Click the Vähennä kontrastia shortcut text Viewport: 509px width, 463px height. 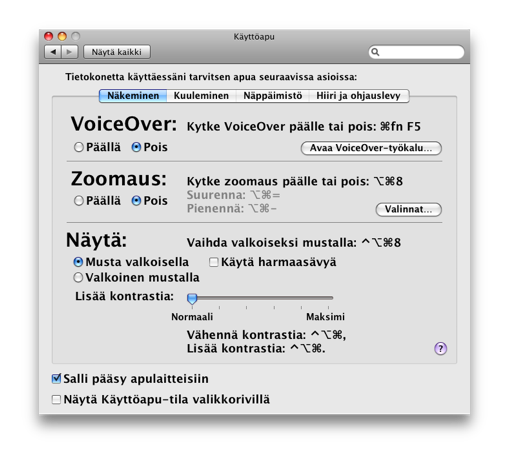[266, 335]
